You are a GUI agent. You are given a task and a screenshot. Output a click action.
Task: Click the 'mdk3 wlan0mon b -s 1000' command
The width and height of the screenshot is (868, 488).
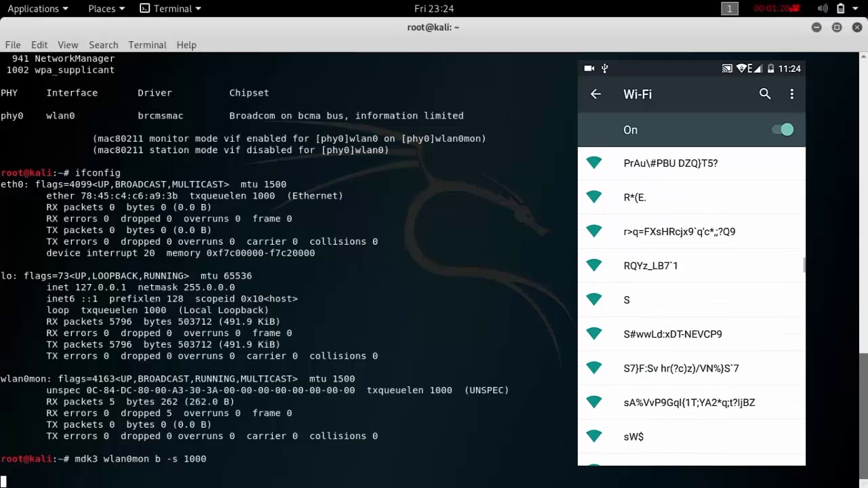tap(140, 459)
